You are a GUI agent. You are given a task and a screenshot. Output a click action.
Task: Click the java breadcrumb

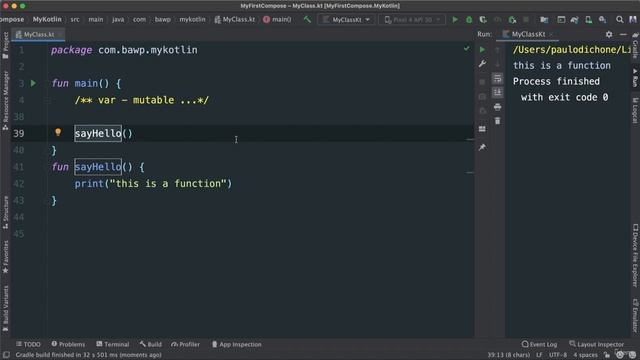pos(118,19)
